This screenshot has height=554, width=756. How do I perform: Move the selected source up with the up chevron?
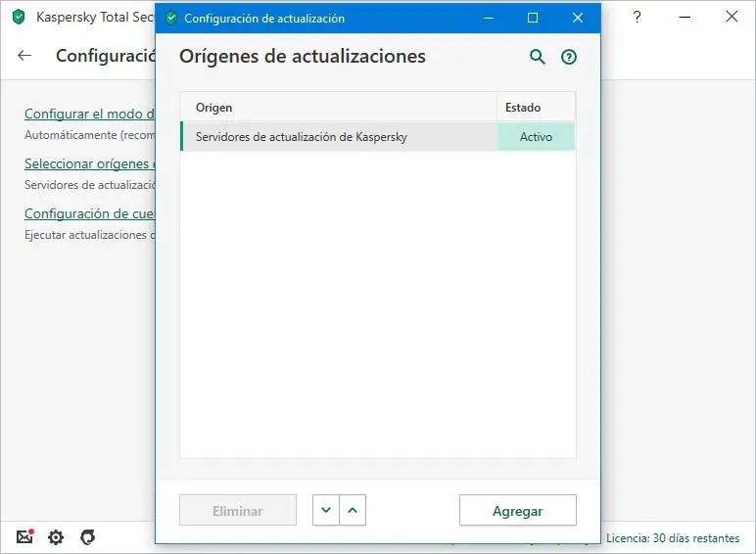click(353, 510)
